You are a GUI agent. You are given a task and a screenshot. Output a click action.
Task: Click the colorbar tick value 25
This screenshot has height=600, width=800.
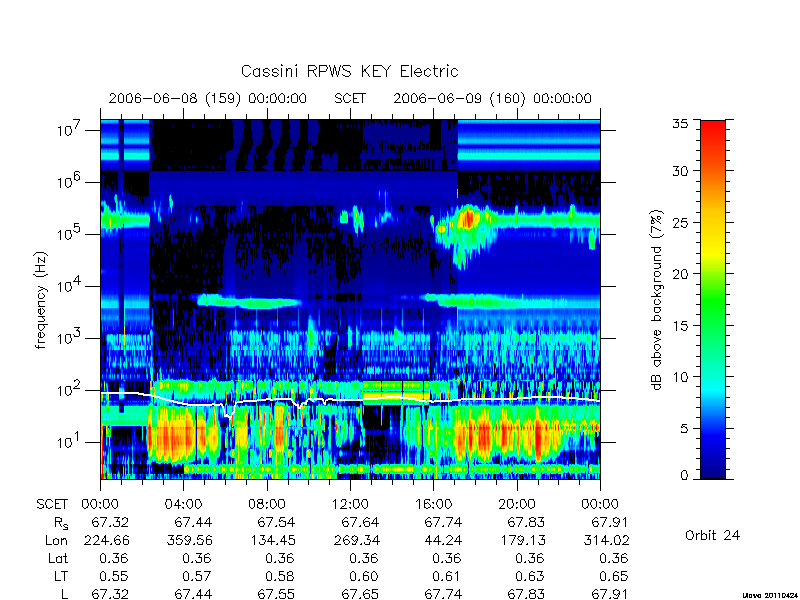click(x=680, y=223)
